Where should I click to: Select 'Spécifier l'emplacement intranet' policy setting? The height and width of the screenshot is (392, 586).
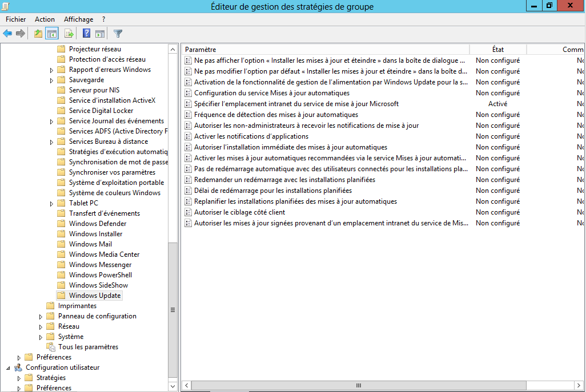pos(296,104)
